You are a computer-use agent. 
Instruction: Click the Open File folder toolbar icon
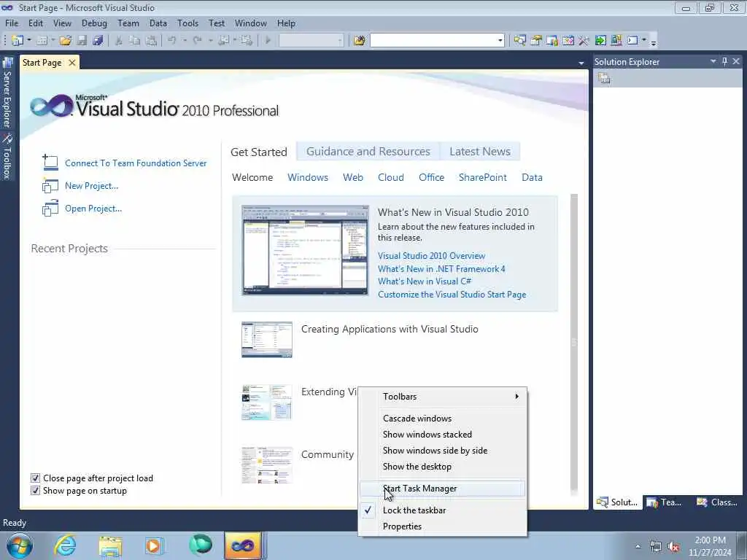tap(66, 41)
